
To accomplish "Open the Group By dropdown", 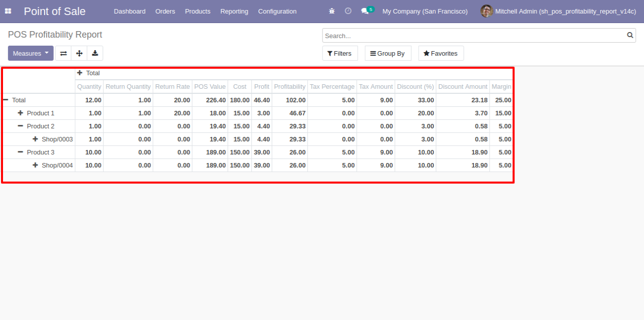I will click(x=388, y=54).
